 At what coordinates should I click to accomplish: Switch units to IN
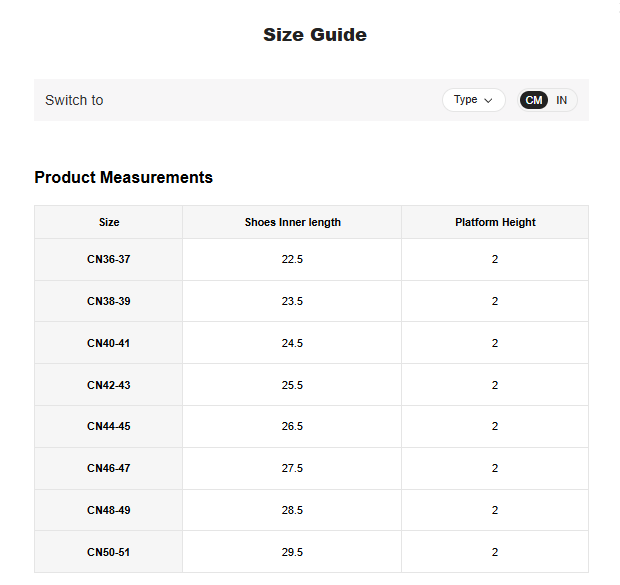(x=562, y=100)
